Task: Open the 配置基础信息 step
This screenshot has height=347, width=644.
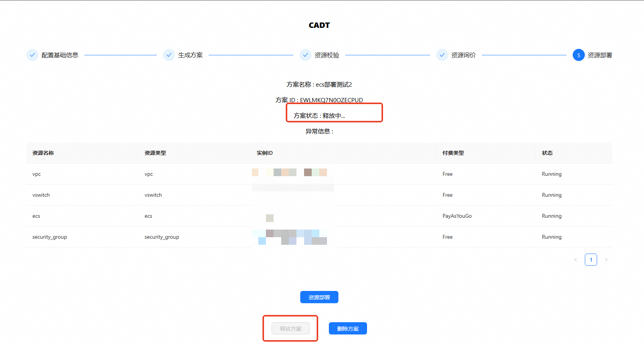Action: [x=60, y=55]
